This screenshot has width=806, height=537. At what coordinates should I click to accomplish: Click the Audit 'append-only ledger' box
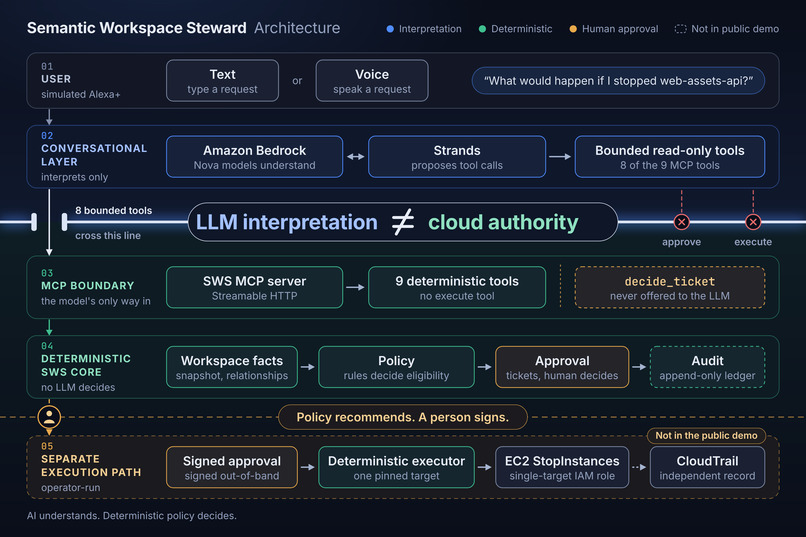(x=707, y=367)
